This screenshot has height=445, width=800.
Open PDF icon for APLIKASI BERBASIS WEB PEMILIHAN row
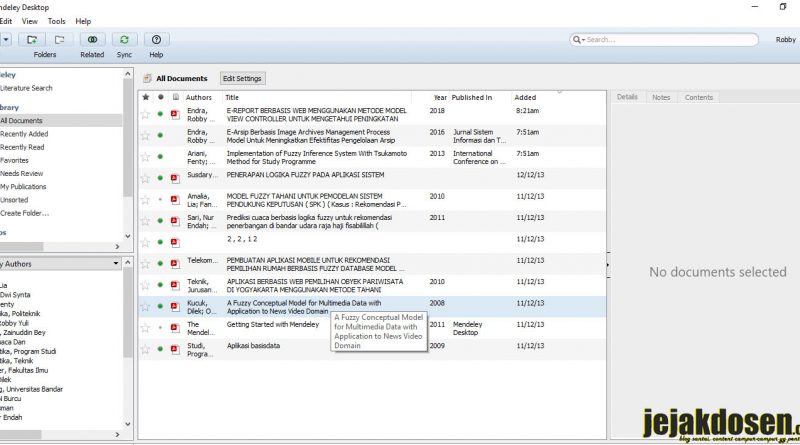tap(175, 285)
